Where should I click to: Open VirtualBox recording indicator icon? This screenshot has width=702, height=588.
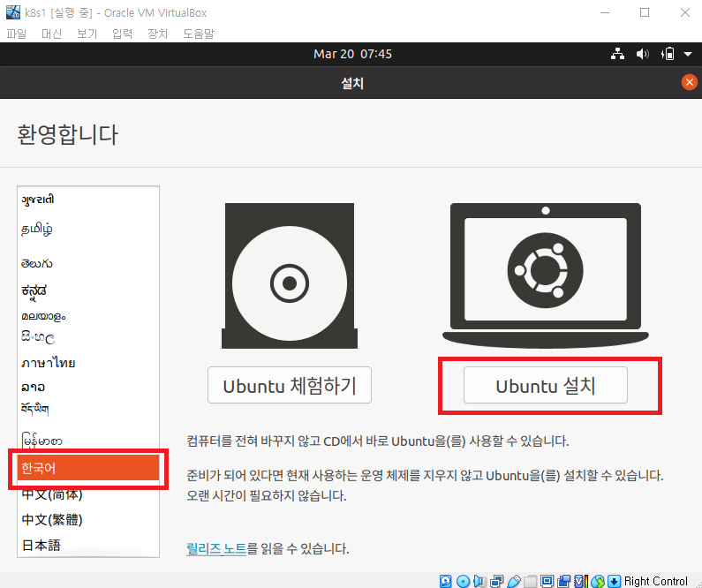(563, 581)
